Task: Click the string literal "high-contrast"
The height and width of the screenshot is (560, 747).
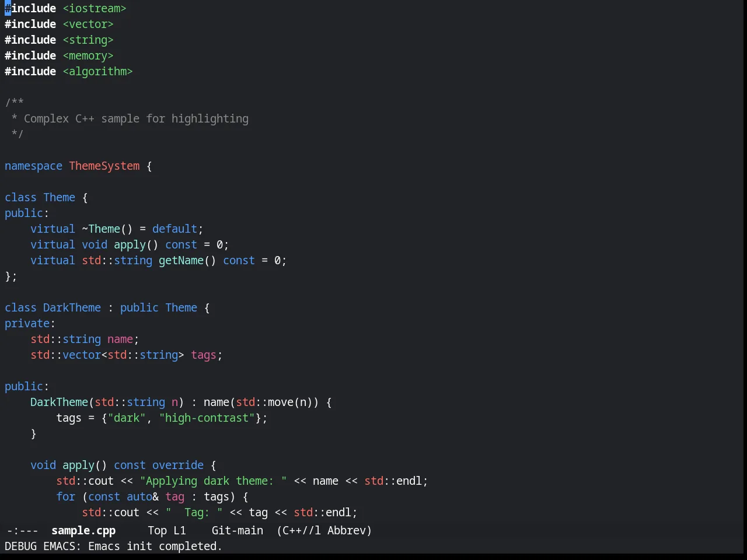Action: [x=207, y=418]
